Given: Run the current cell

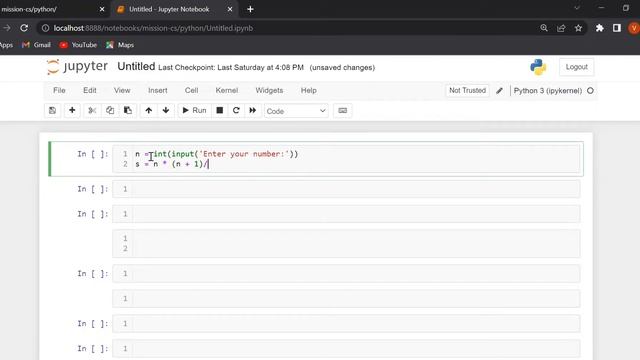Looking at the screenshot, I should (194, 110).
